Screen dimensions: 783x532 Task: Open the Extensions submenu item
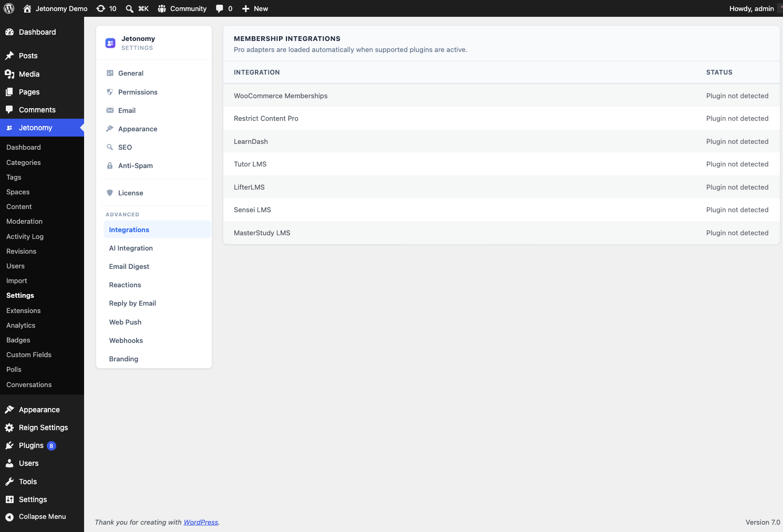23,310
